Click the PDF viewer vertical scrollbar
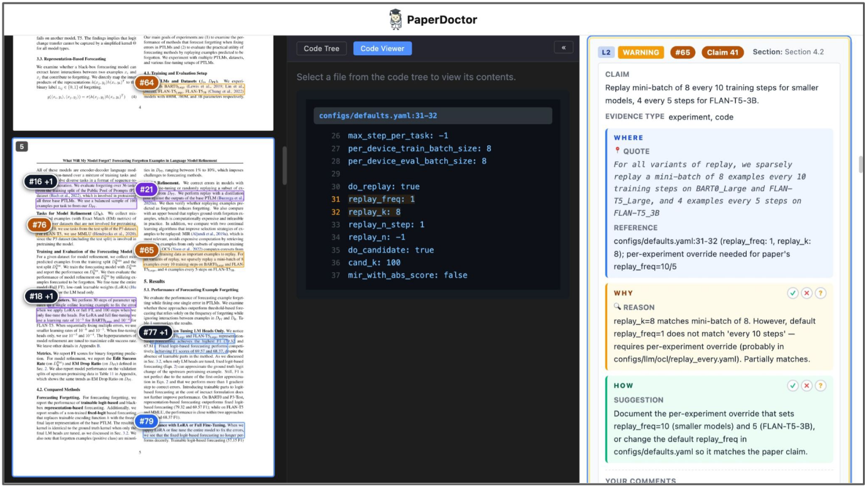868x488 pixels. pyautogui.click(x=283, y=165)
